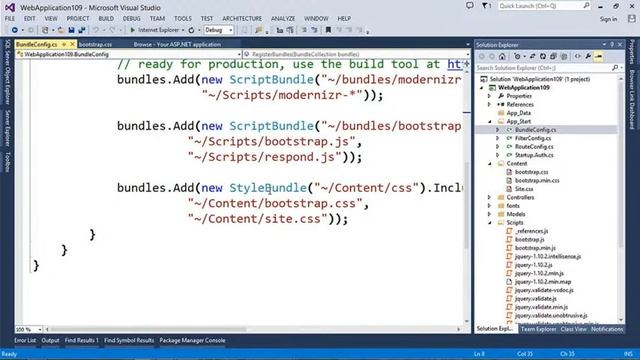Open the ARCHITECTURE menu
This screenshot has width=640, height=360.
pos(242,18)
